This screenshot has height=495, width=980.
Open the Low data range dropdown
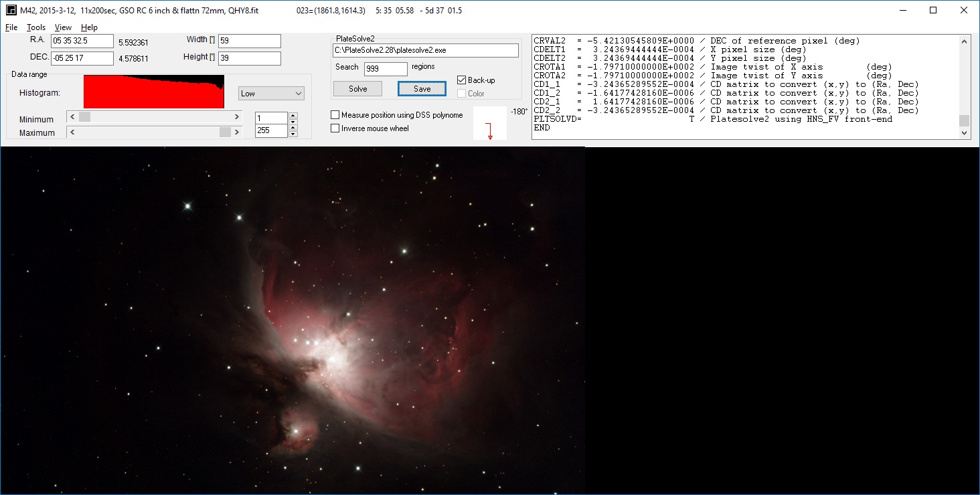coord(271,93)
